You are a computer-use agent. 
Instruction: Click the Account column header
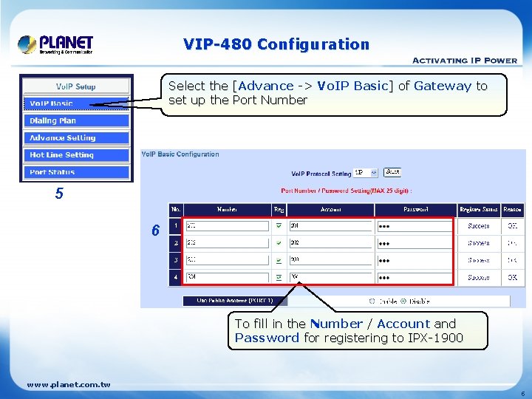(331, 210)
